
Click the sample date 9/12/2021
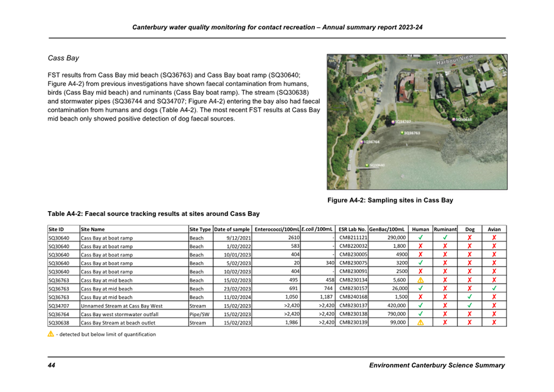click(238, 238)
